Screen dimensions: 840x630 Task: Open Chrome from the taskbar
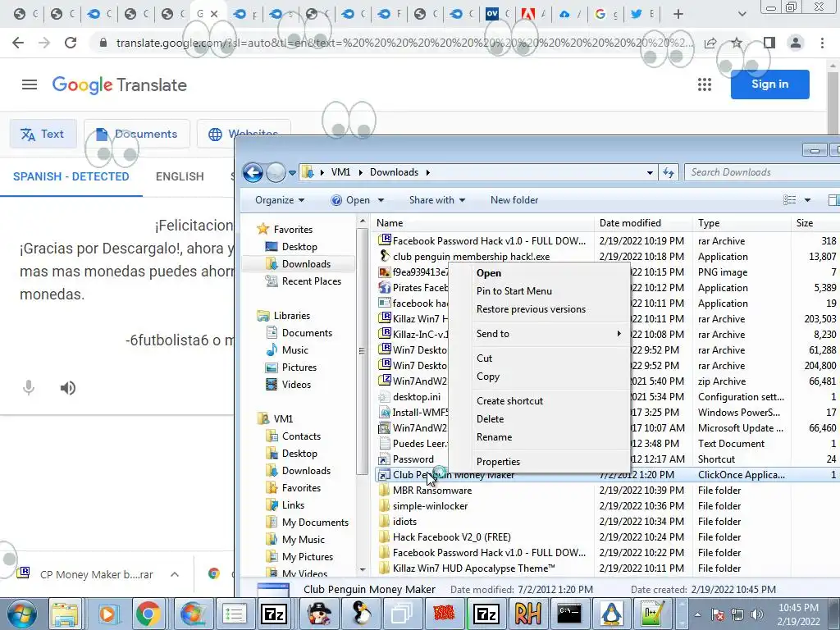pos(148,614)
